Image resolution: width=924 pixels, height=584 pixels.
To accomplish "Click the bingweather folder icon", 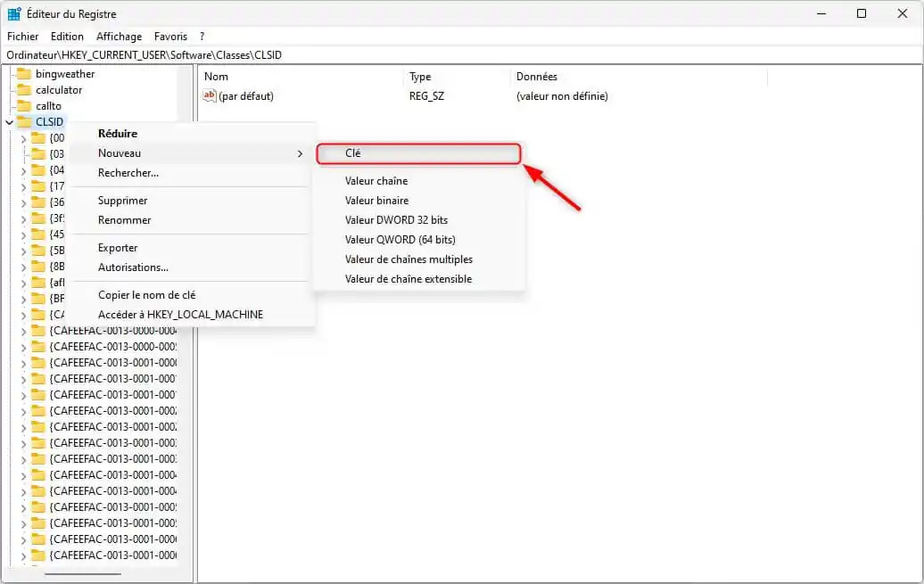I will click(24, 74).
